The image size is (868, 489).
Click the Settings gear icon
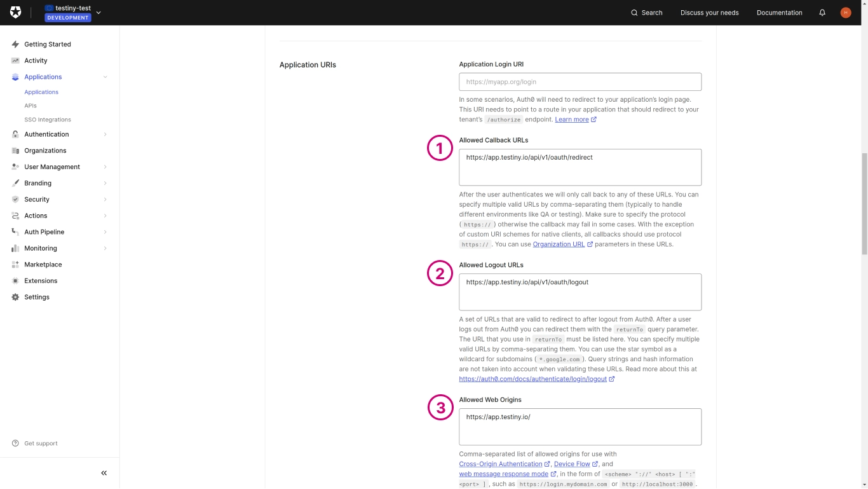[15, 297]
